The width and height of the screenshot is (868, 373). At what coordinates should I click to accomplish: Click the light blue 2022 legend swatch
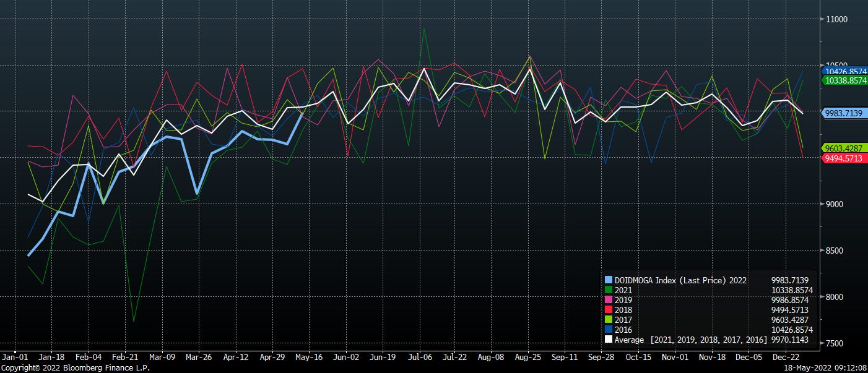609,280
